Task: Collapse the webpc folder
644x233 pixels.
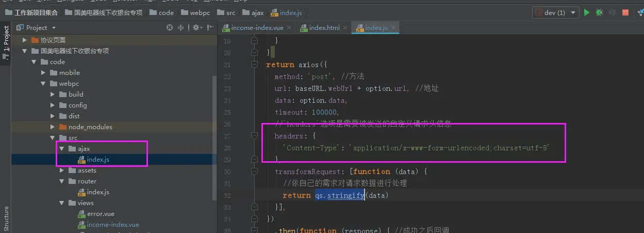Action: click(x=43, y=83)
